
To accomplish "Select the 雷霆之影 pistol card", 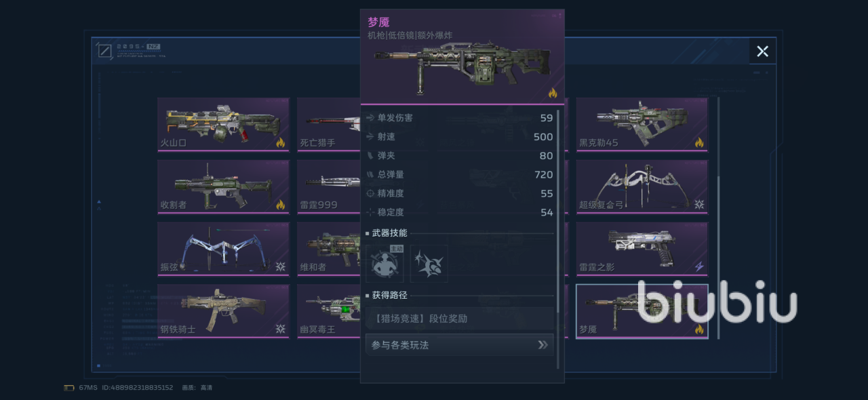I will click(x=642, y=249).
